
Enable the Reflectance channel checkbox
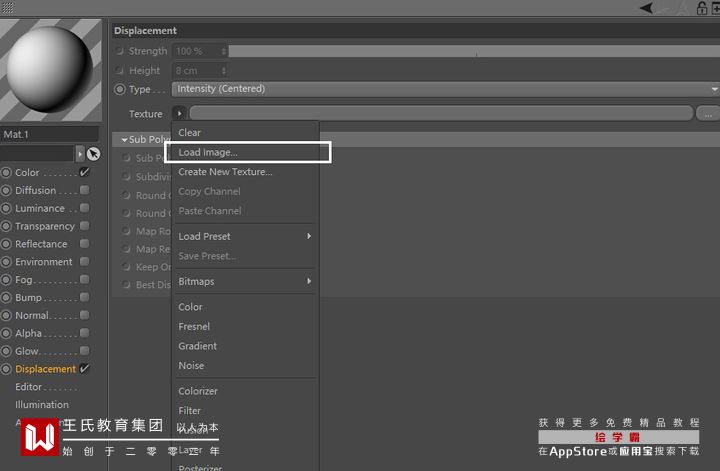click(84, 243)
